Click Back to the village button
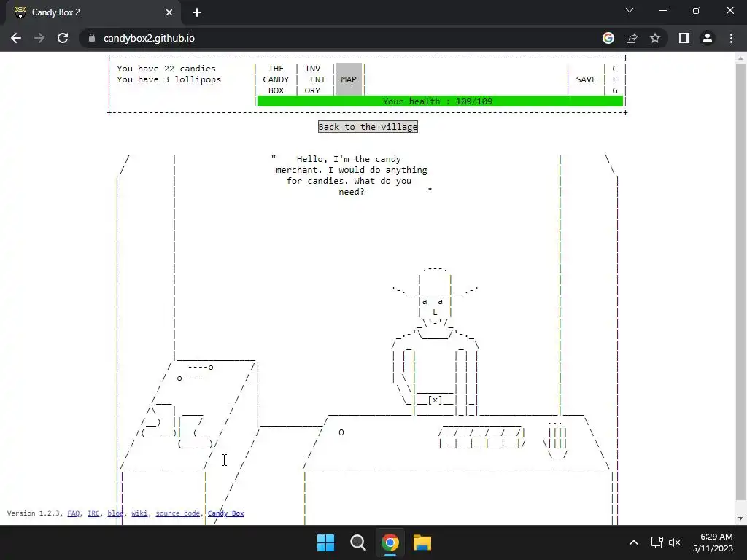The height and width of the screenshot is (560, 747). coord(368,127)
